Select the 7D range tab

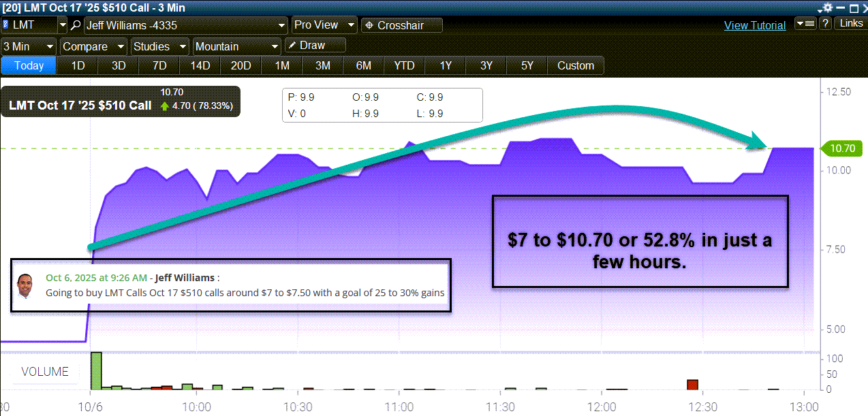159,66
